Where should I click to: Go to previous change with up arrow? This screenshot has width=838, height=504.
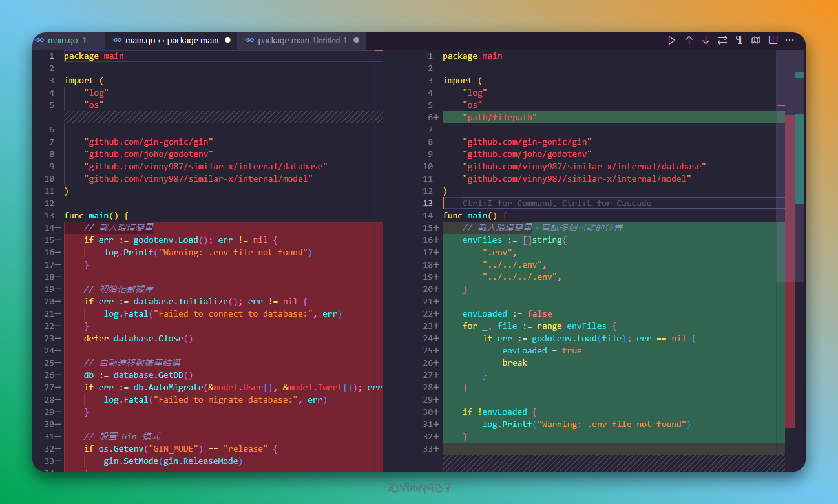[689, 40]
